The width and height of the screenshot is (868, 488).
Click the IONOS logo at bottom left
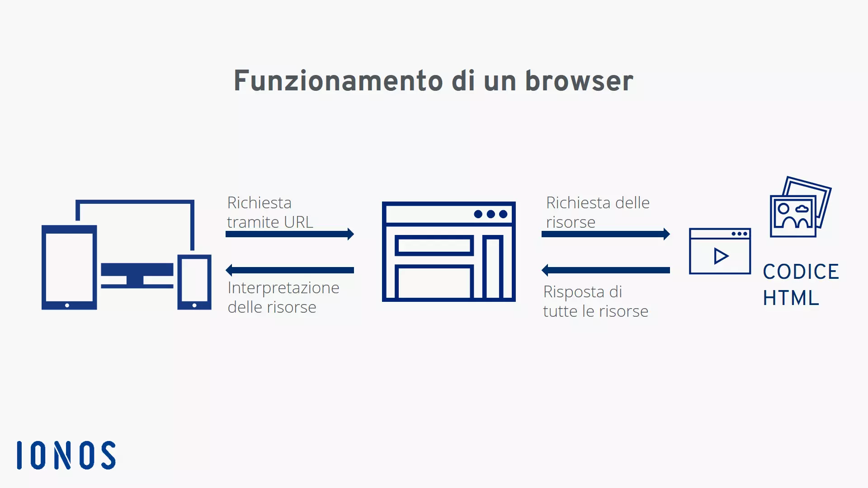67,455
